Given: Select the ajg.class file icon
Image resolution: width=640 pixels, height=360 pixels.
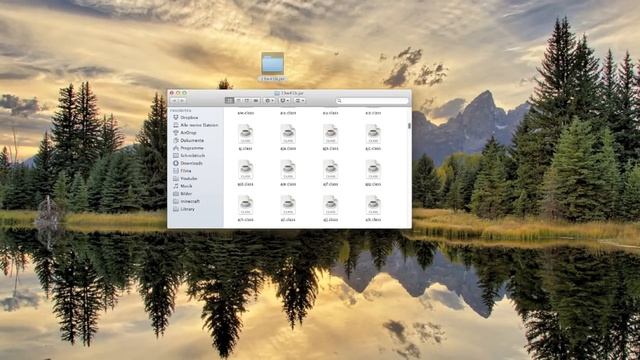Looking at the screenshot, I should (373, 170).
